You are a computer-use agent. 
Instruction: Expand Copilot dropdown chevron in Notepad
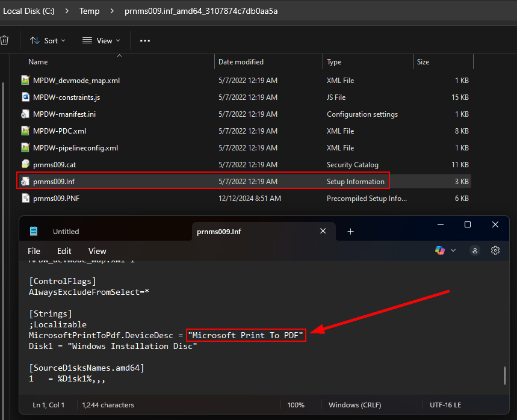(453, 250)
